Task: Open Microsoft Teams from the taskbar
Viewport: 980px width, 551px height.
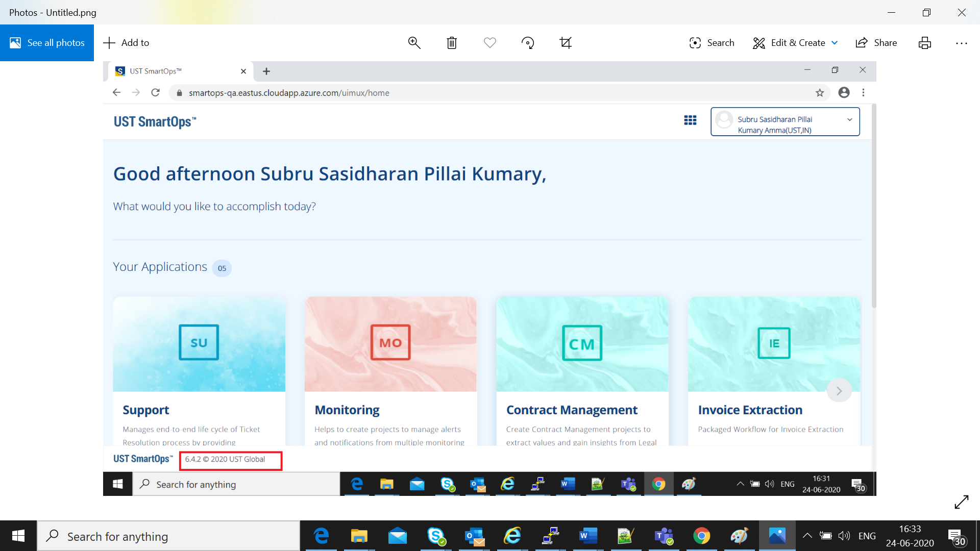Action: pos(664,536)
